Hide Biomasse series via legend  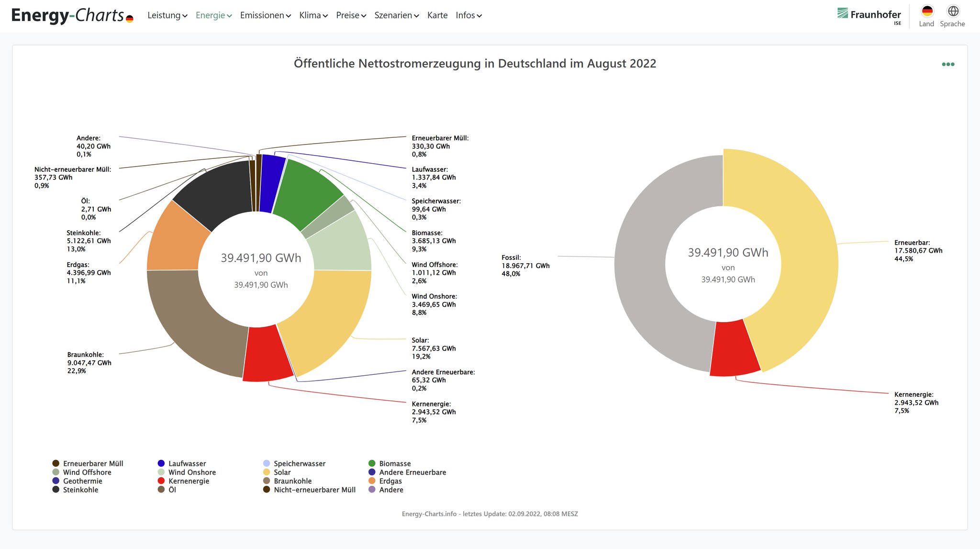395,464
